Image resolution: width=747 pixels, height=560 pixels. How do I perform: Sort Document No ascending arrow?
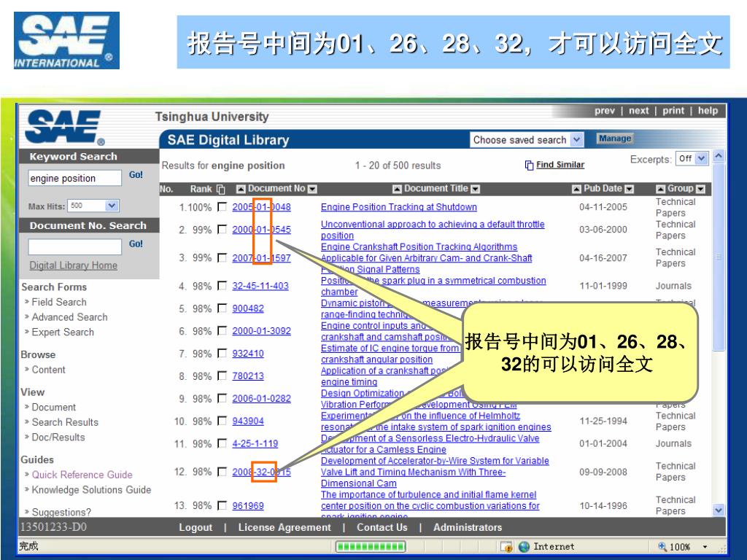click(241, 189)
